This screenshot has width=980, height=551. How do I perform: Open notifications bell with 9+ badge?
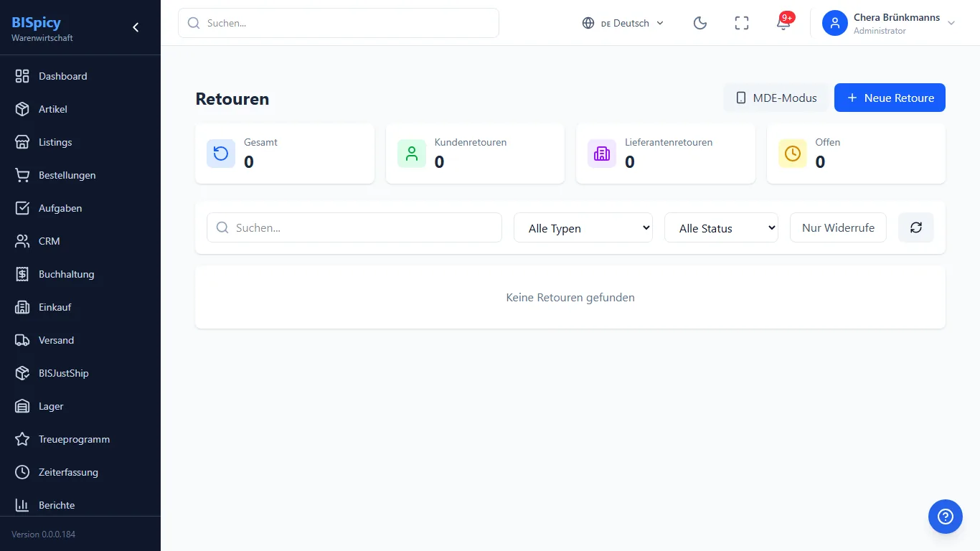click(783, 23)
